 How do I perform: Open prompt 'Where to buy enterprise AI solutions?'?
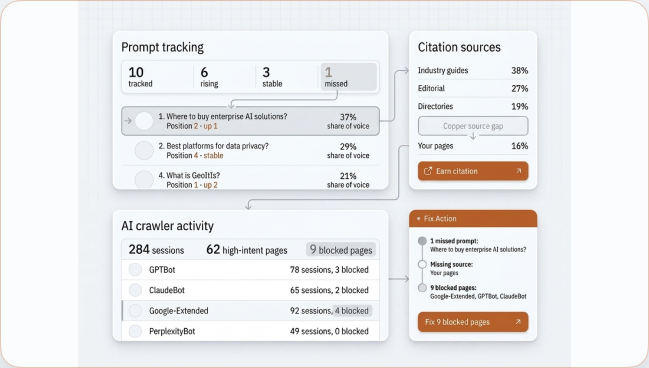tap(250, 121)
